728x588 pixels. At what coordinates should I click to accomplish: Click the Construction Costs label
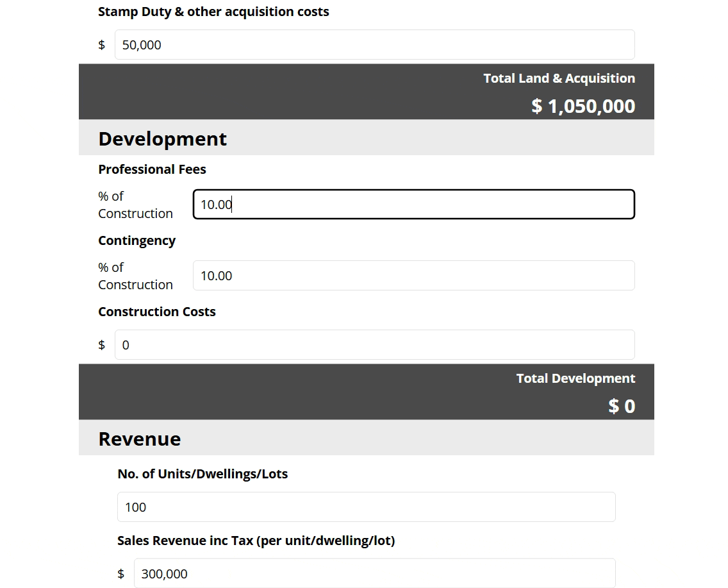coord(156,312)
